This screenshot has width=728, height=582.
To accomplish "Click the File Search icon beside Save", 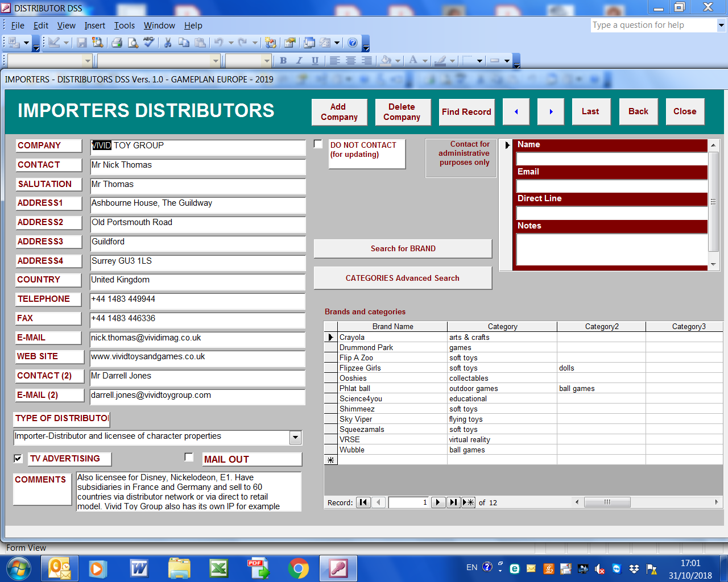I will point(98,43).
